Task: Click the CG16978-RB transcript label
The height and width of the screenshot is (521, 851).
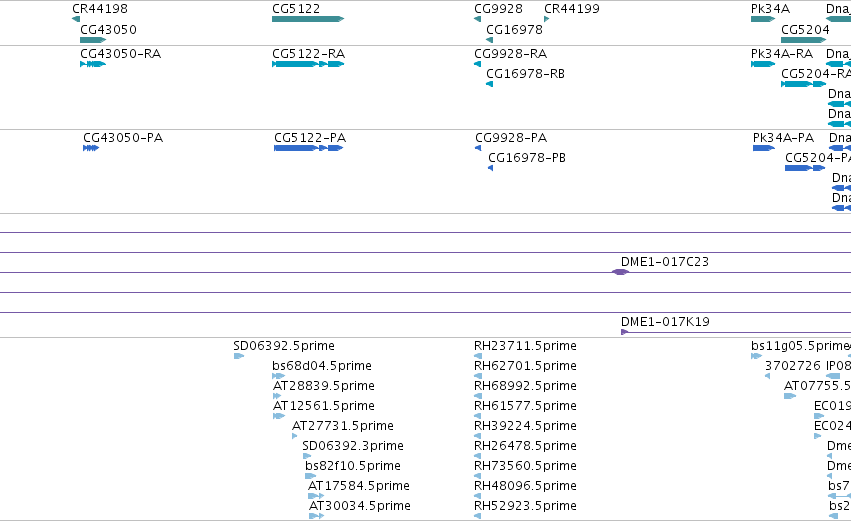Action: (525, 74)
